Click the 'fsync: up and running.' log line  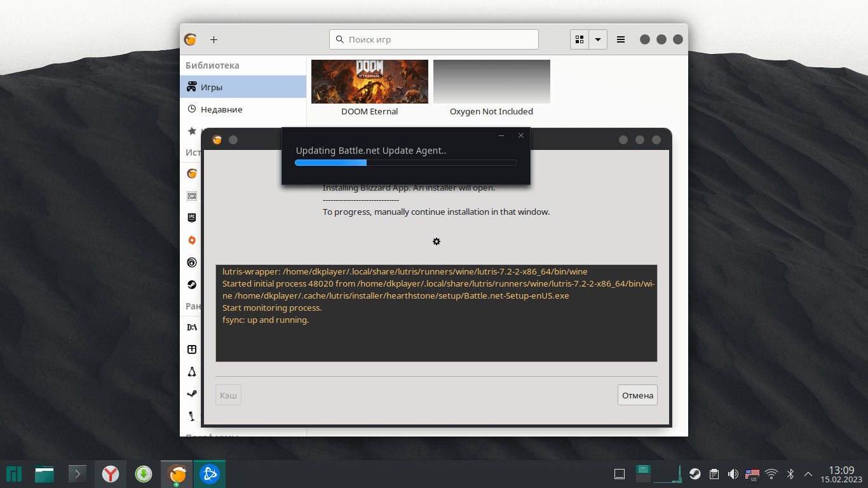(x=266, y=320)
